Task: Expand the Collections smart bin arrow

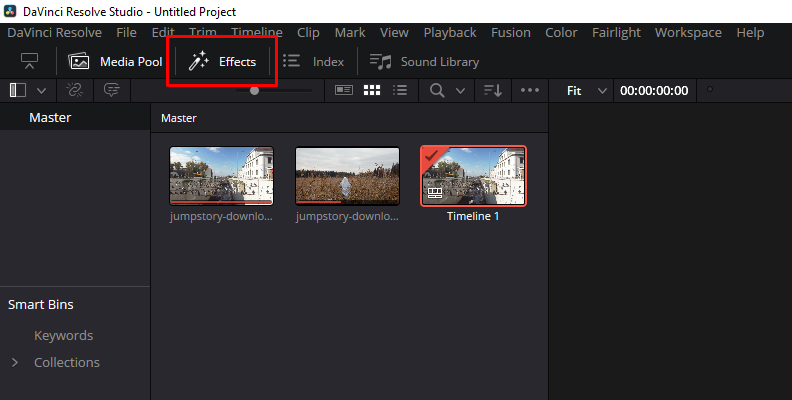Action: [x=15, y=363]
